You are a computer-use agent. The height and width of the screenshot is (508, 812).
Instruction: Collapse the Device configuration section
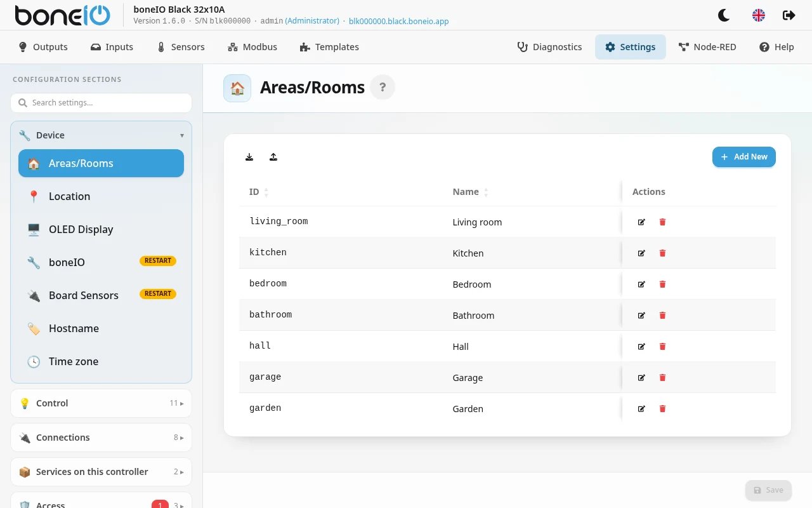coord(101,135)
